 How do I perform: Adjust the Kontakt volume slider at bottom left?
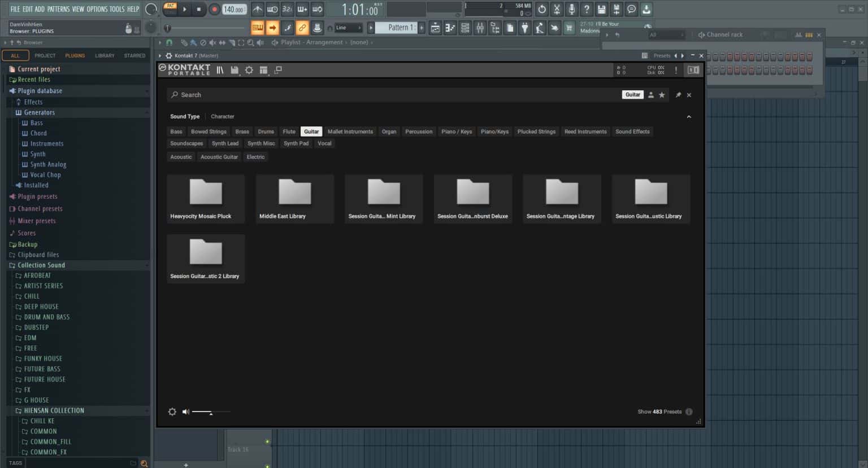[210, 413]
